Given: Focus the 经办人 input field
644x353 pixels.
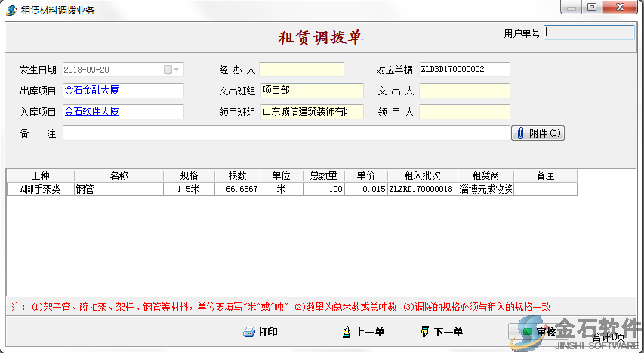Looking at the screenshot, I should tap(301, 70).
